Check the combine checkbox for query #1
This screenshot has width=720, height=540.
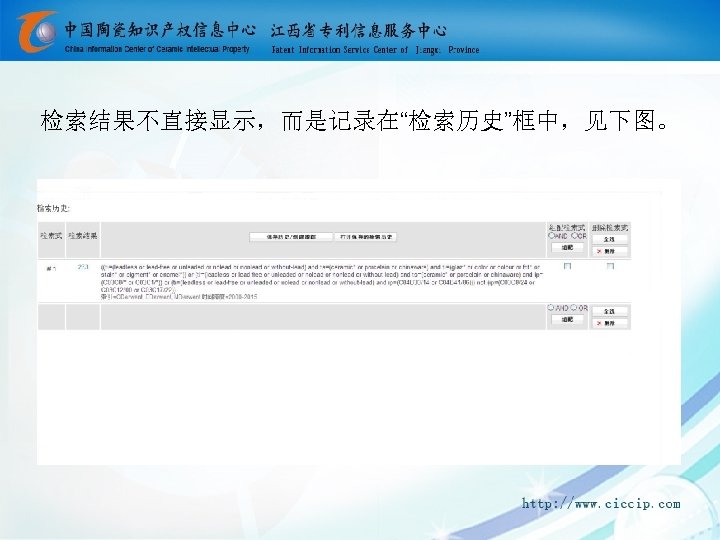[567, 266]
